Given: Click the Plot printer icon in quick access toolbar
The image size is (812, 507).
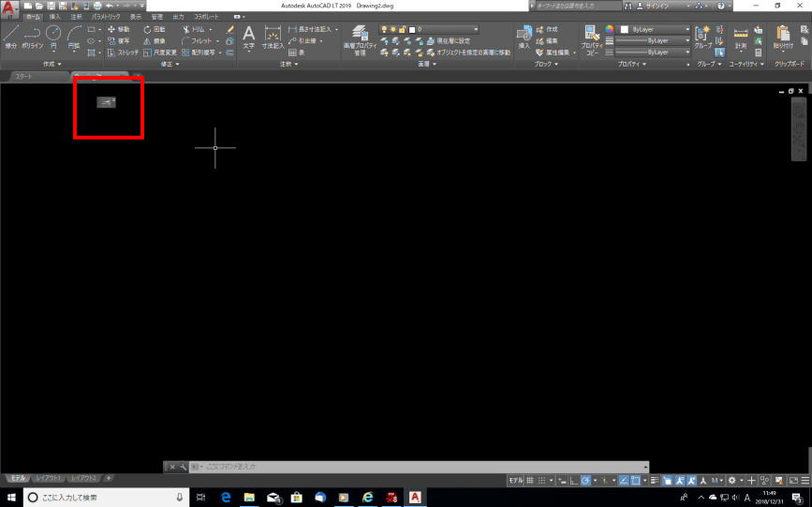Looking at the screenshot, I should point(97,6).
